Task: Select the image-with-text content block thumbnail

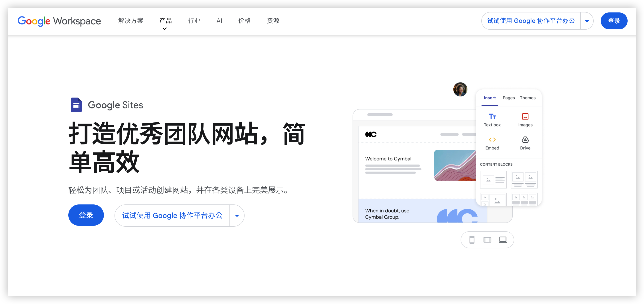Action: (x=493, y=180)
